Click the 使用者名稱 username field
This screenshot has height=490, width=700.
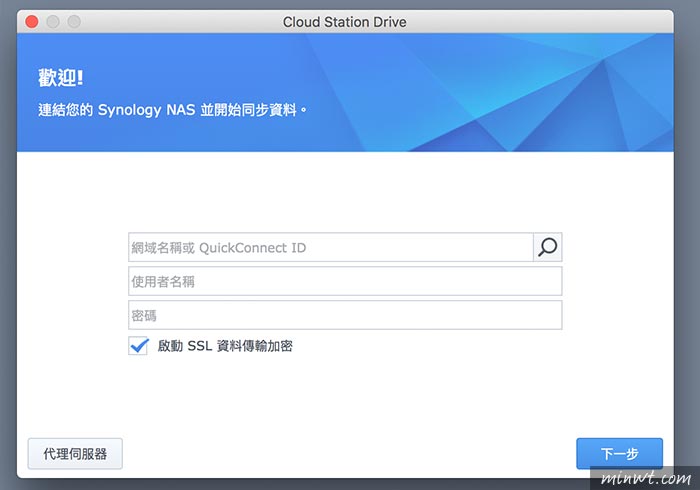[345, 281]
